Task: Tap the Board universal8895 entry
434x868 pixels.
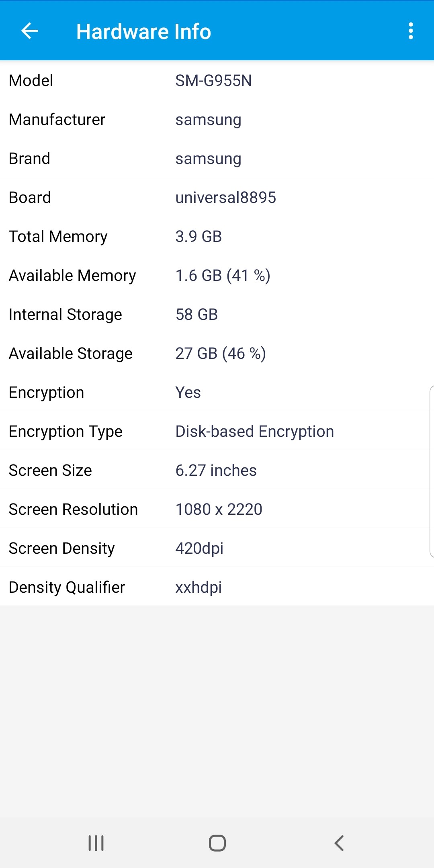Action: (217, 197)
